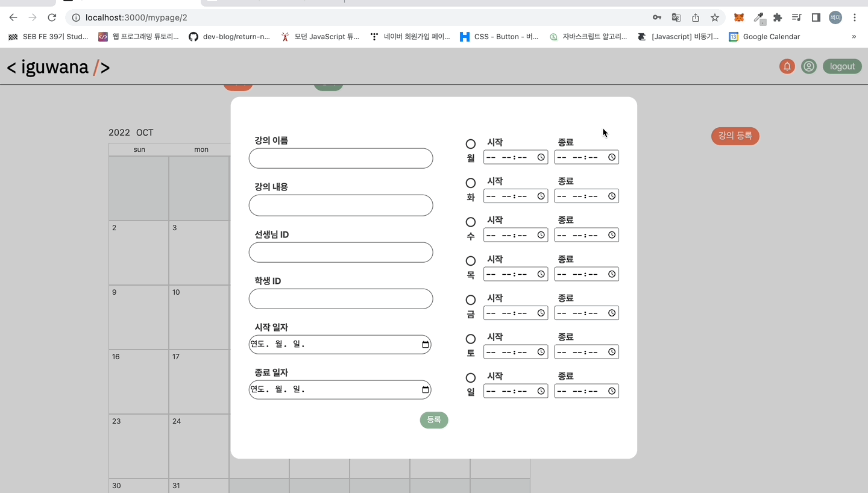Click clock icon in 수 종료 time field
This screenshot has width=868, height=493.
point(612,235)
